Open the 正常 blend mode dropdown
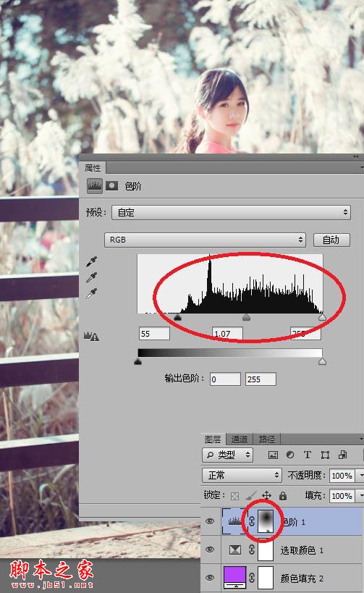Viewport: 364px width, 593px height. coord(242,475)
